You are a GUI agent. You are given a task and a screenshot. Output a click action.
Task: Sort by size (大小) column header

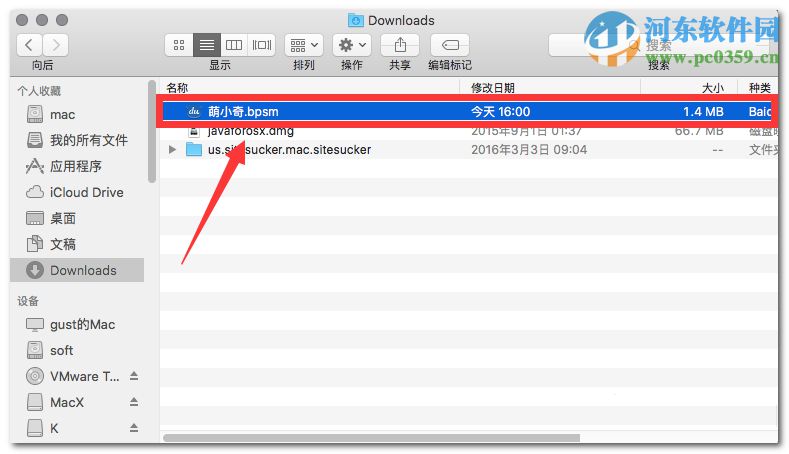click(x=689, y=88)
